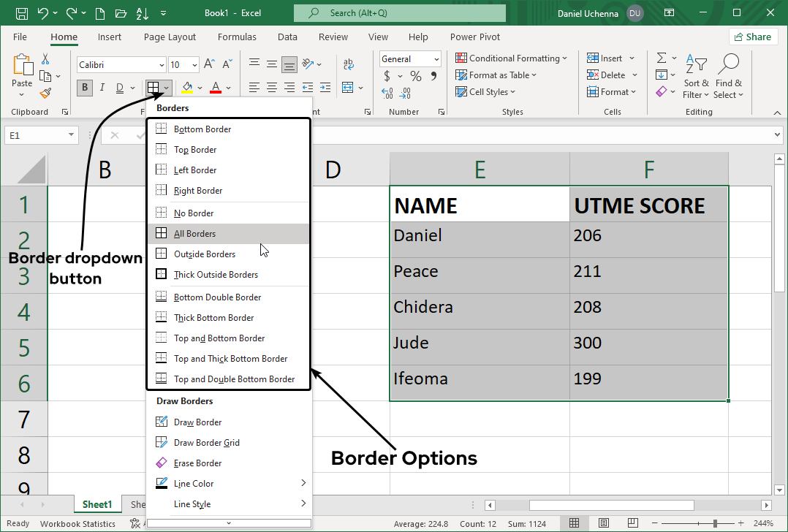Click the Find & Select magnifier icon
The image size is (788, 532).
coord(729,64)
